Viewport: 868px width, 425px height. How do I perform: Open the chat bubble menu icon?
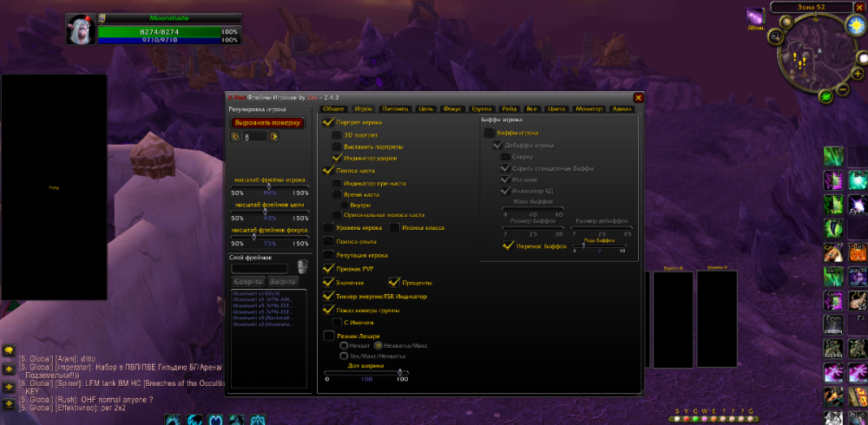pos(9,351)
